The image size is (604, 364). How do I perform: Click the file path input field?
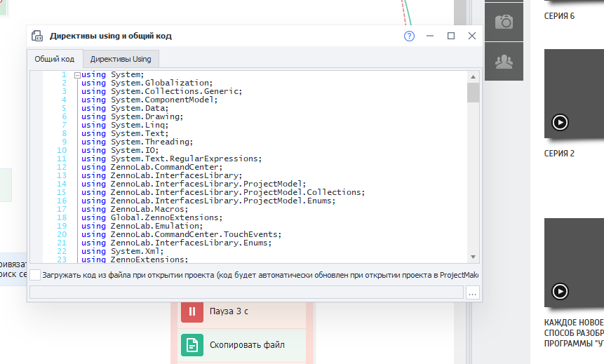[x=246, y=292]
